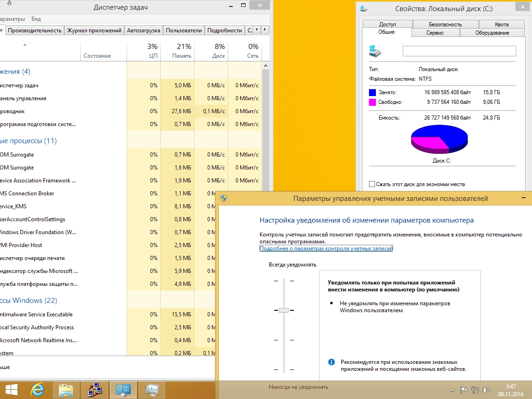Click the Action Center flag tray icon
Viewport: 532px width, 399px height.
(x=464, y=390)
